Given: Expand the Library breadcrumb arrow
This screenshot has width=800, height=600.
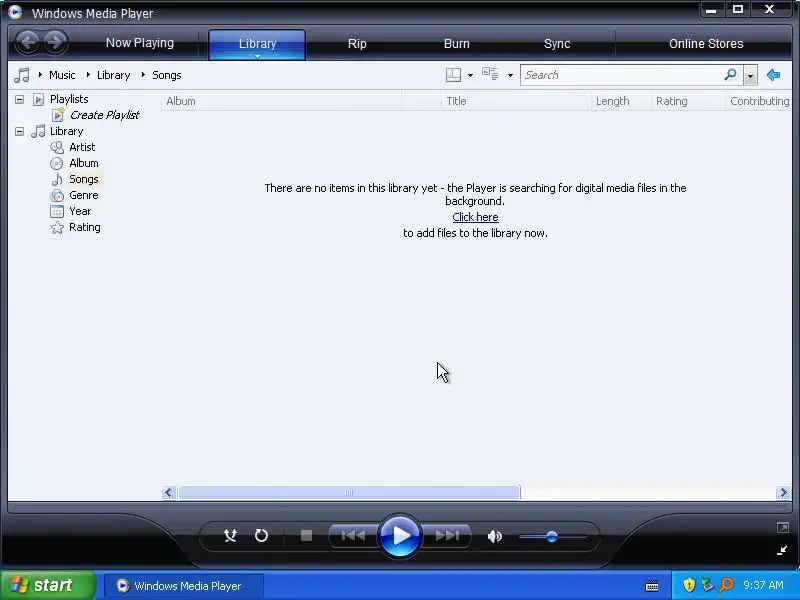Looking at the screenshot, I should click(88, 75).
